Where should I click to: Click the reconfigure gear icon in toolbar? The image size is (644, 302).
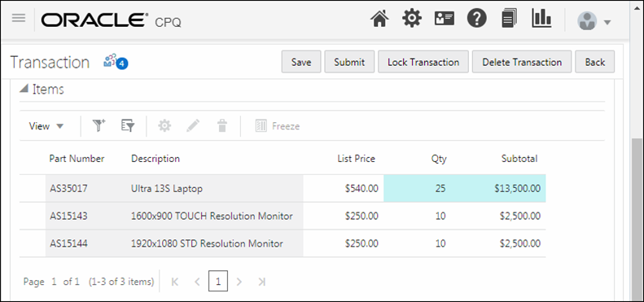pyautogui.click(x=164, y=125)
